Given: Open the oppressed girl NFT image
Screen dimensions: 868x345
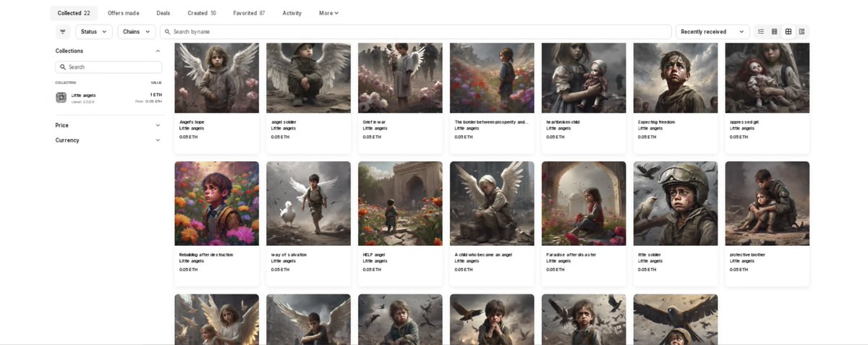Looking at the screenshot, I should [x=767, y=77].
